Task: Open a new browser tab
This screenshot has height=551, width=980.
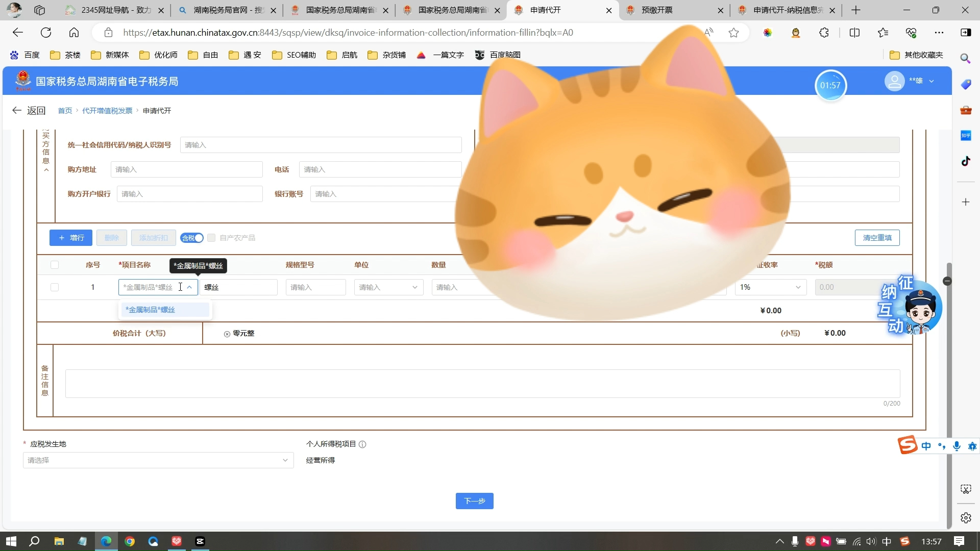Action: [856, 10]
